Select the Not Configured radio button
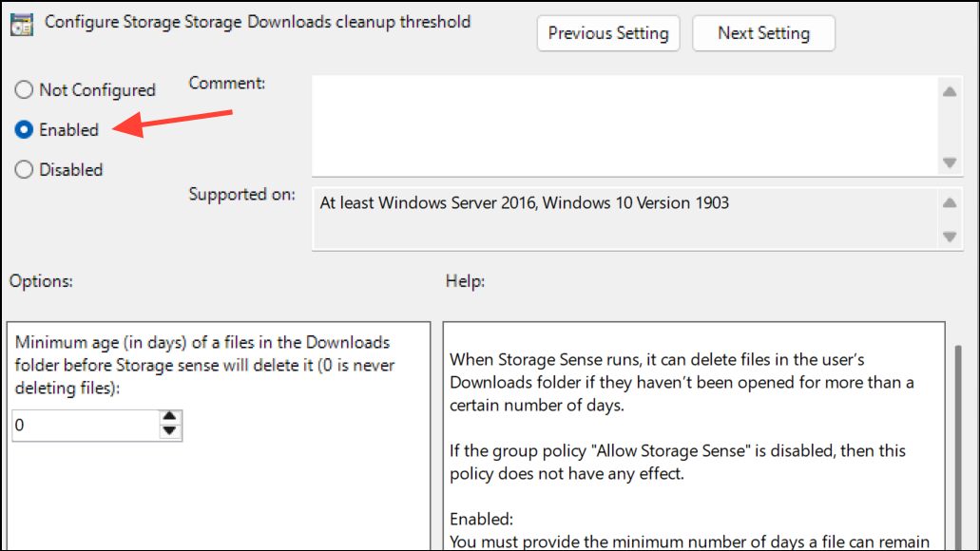 tap(24, 90)
